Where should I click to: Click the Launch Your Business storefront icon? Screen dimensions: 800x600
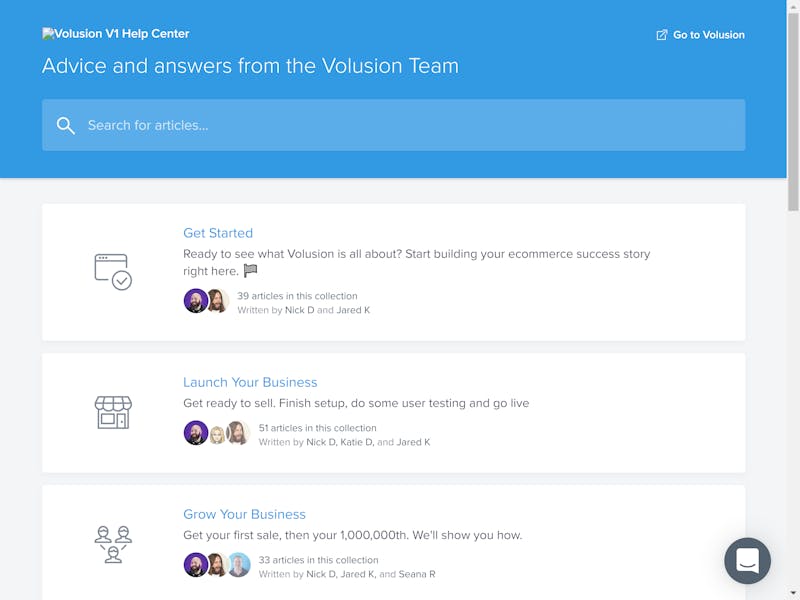tap(113, 412)
